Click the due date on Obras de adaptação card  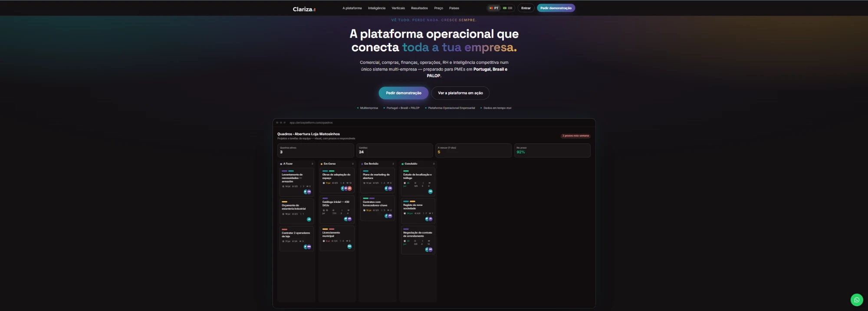pos(327,183)
